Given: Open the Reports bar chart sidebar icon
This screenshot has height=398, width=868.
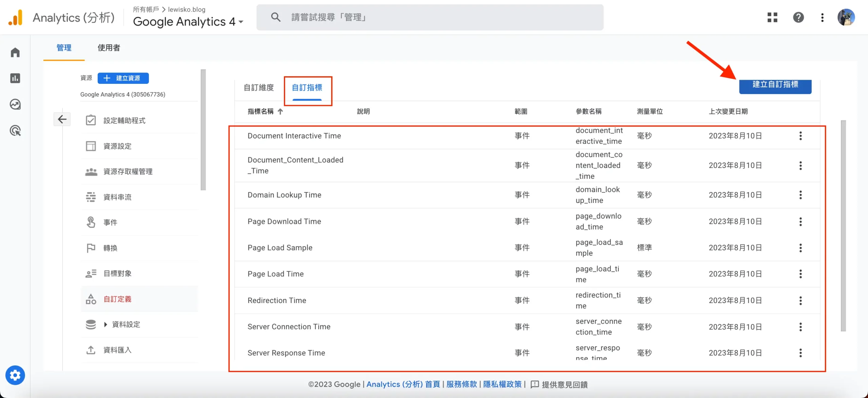Looking at the screenshot, I should click(x=15, y=78).
